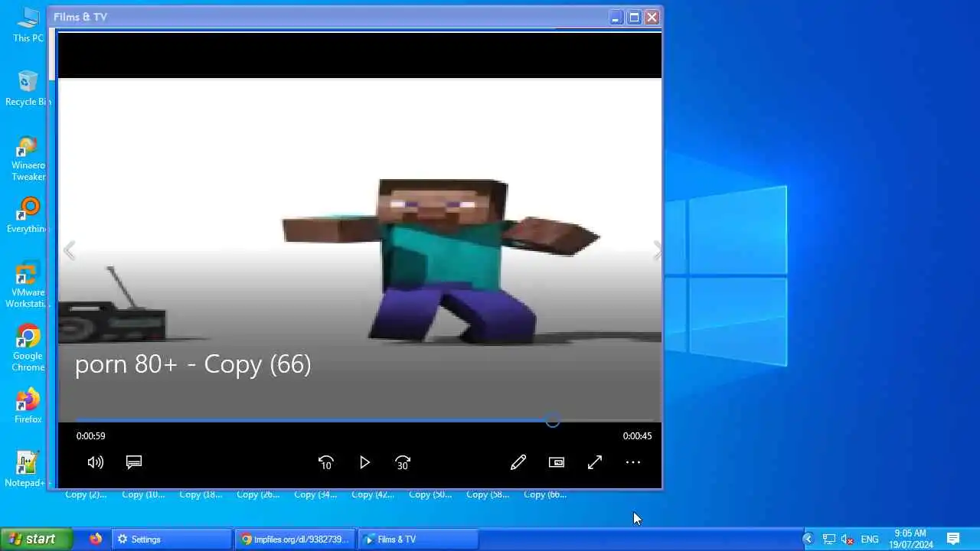980x551 pixels.
Task: Maximize the Films & TV window
Action: 634,17
